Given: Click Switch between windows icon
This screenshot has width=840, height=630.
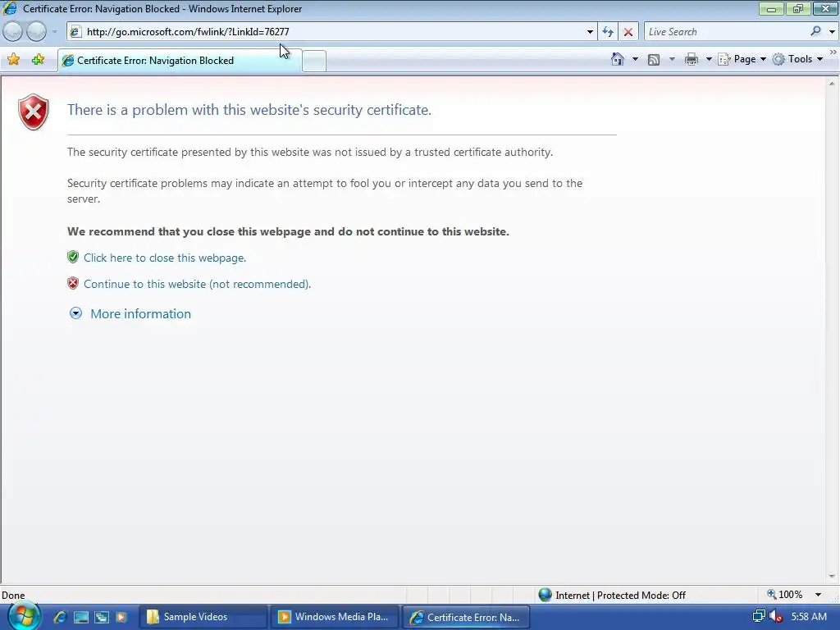Looking at the screenshot, I should (x=101, y=617).
